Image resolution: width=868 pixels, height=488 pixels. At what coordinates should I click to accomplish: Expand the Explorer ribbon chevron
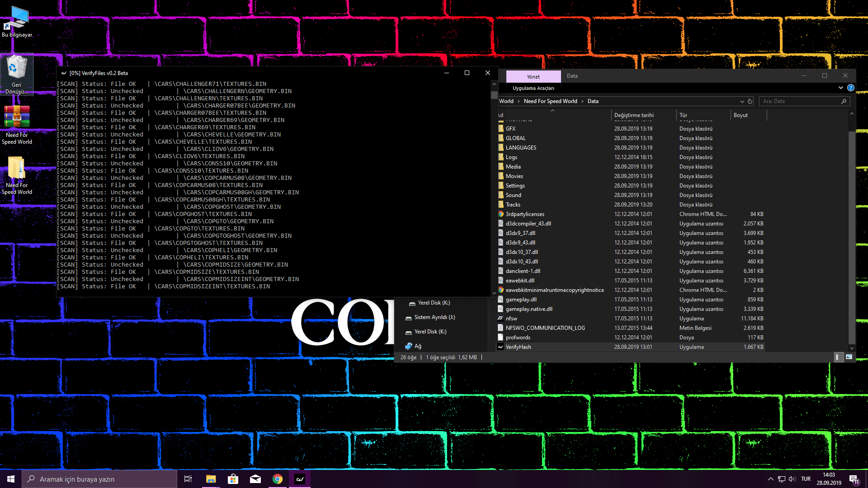pos(841,88)
